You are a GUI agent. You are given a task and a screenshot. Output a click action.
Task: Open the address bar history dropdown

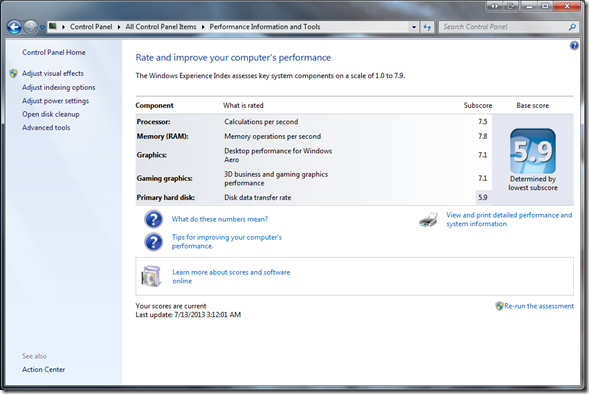tap(414, 27)
